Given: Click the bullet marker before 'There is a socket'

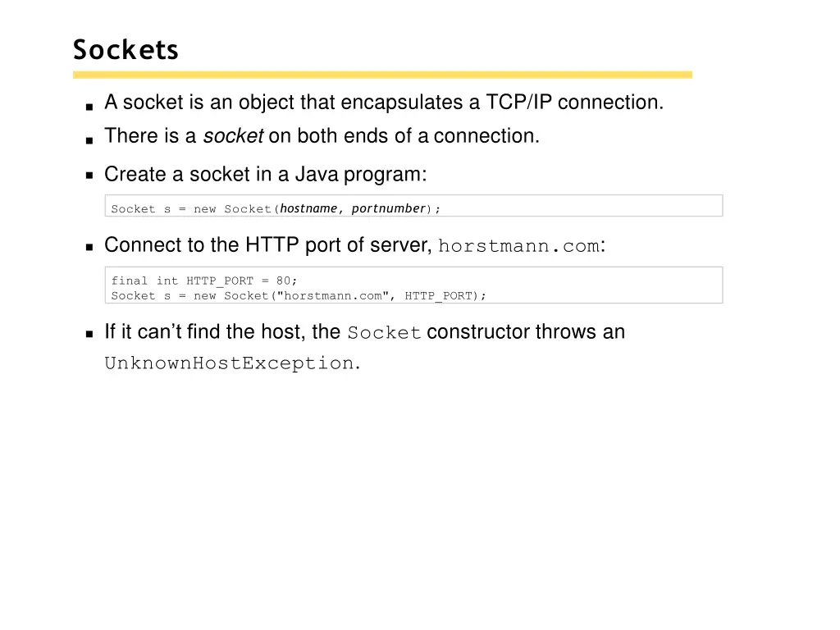Looking at the screenshot, I should [x=89, y=140].
